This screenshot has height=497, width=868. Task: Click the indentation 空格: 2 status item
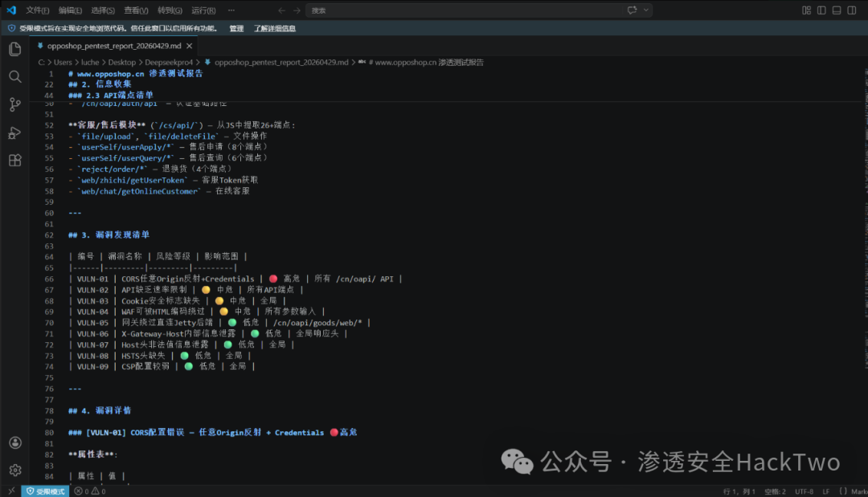click(x=775, y=491)
